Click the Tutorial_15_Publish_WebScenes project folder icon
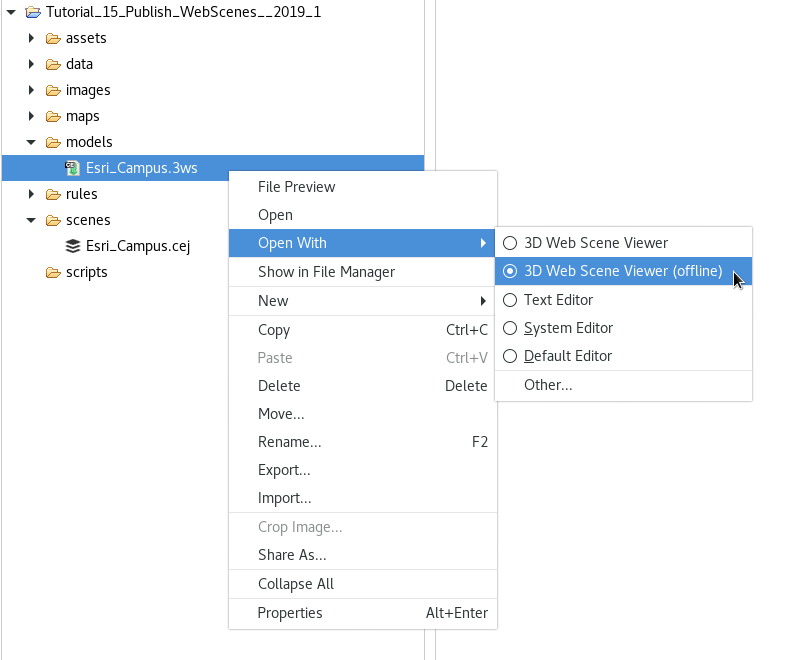The width and height of the screenshot is (795, 660). click(x=33, y=12)
